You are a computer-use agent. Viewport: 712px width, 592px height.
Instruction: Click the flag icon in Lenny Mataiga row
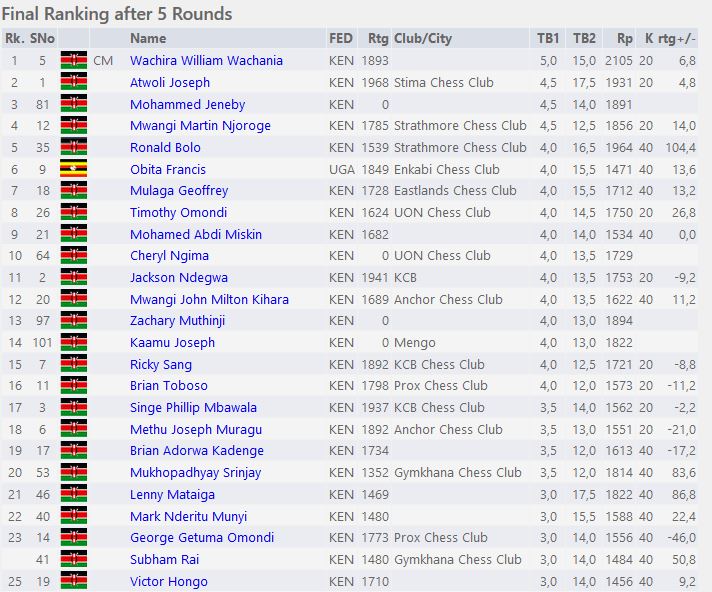[x=74, y=494]
